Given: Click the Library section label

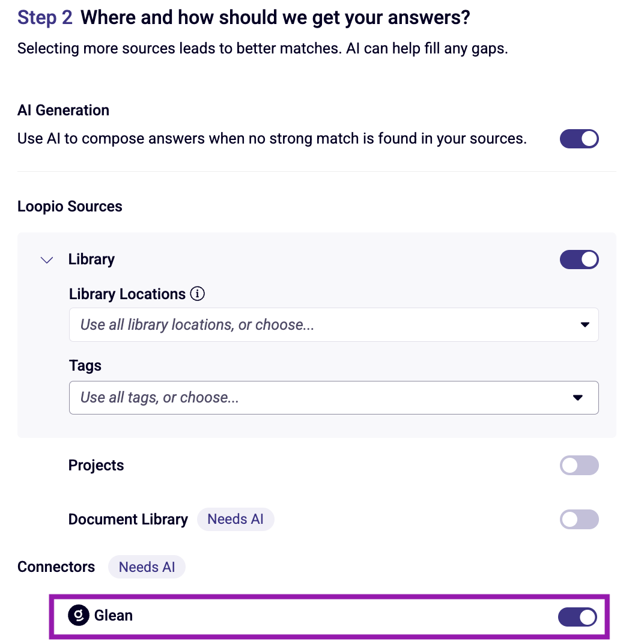Looking at the screenshot, I should (91, 259).
